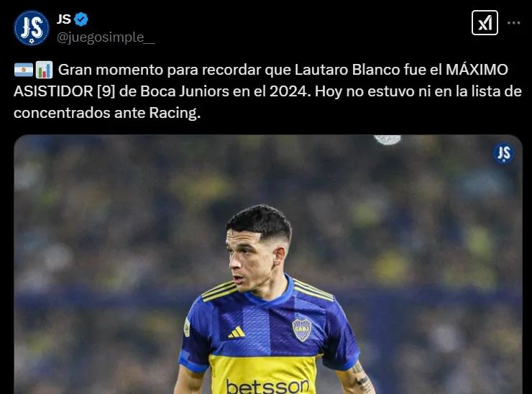Open the three-dot more options menu
Viewport: 532px width, 394px height.
click(514, 23)
